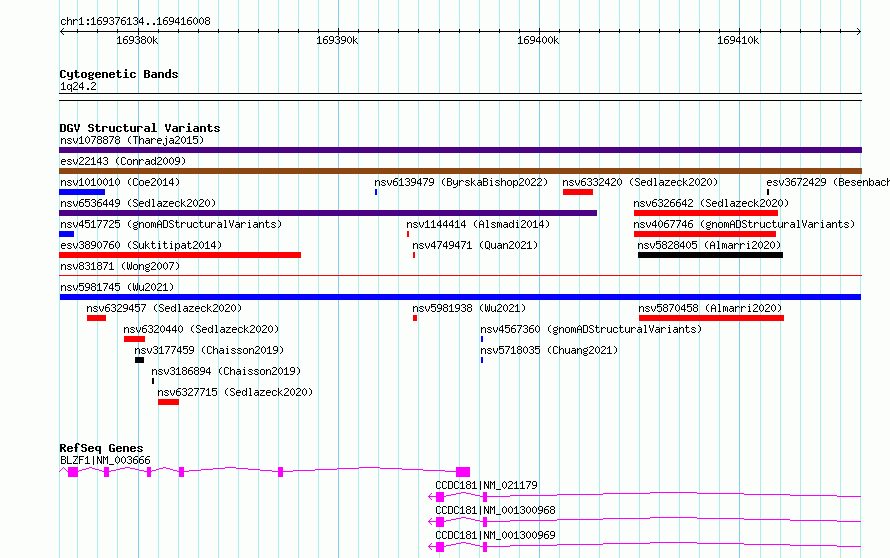The height and width of the screenshot is (558, 890).
Task: Select the red nsv6326642 variant bar
Action: click(x=706, y=213)
